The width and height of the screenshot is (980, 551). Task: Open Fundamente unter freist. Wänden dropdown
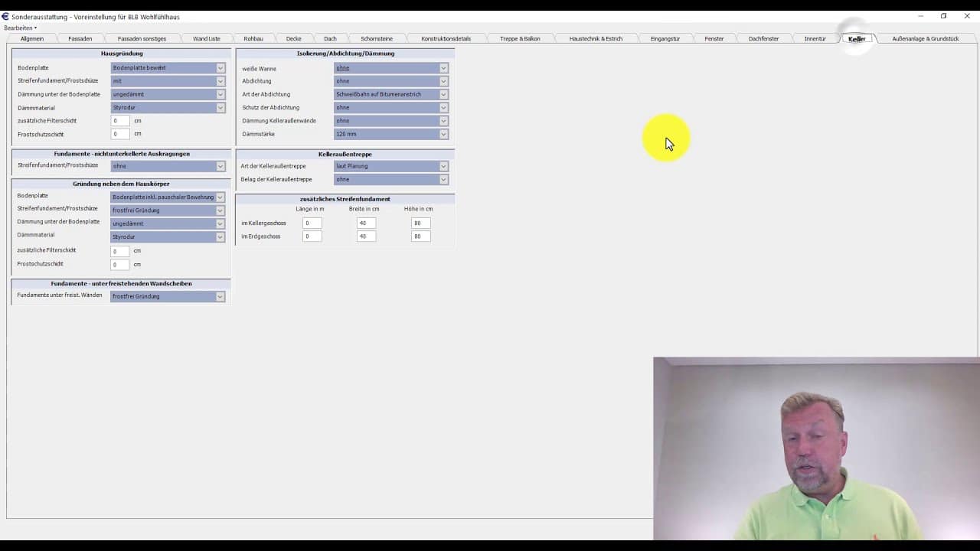pos(168,296)
